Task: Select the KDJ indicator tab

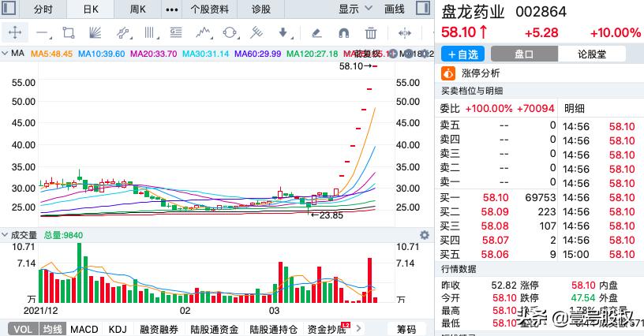Action: point(118,329)
